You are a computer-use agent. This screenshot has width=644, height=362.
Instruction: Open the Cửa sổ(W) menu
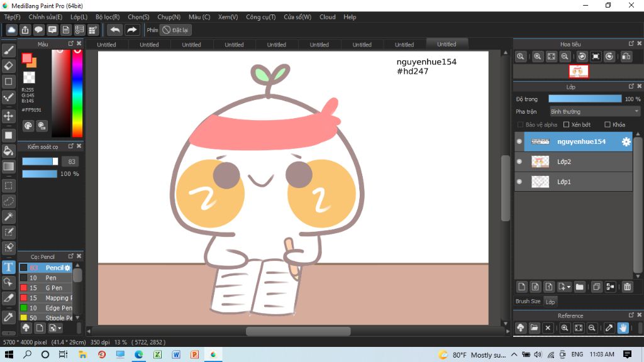tap(297, 17)
